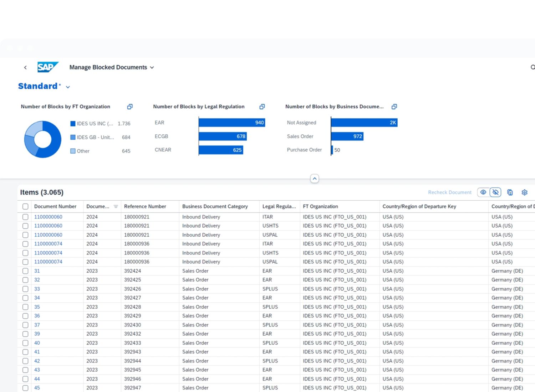Open the Manage Blocked Documents dropdown menu
The image size is (535, 392).
coord(152,67)
